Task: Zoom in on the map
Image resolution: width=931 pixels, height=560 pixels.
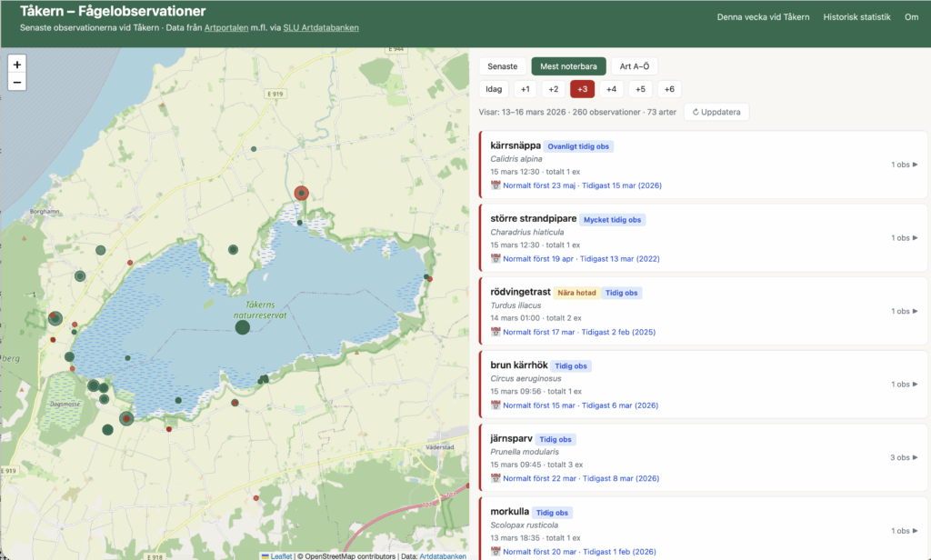Action: (x=17, y=65)
